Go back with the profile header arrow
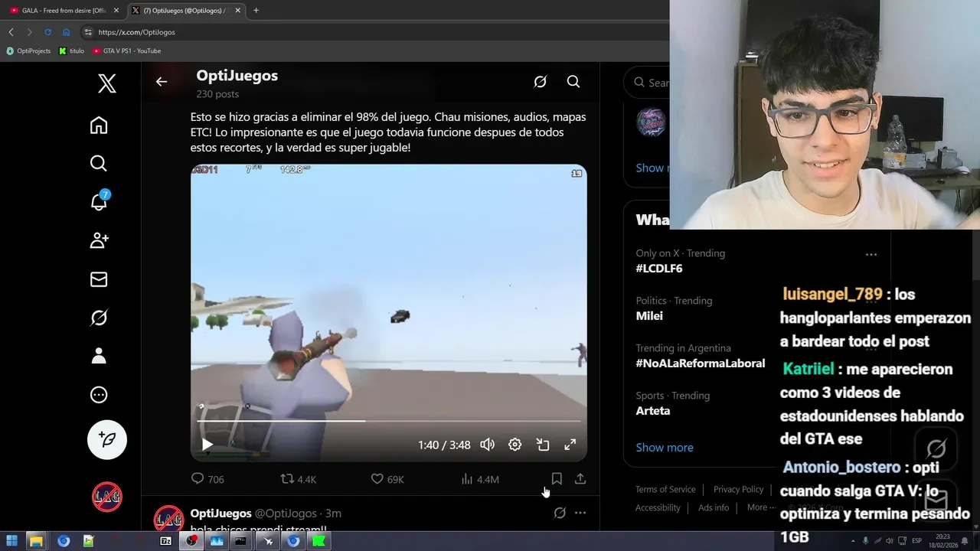 point(162,82)
